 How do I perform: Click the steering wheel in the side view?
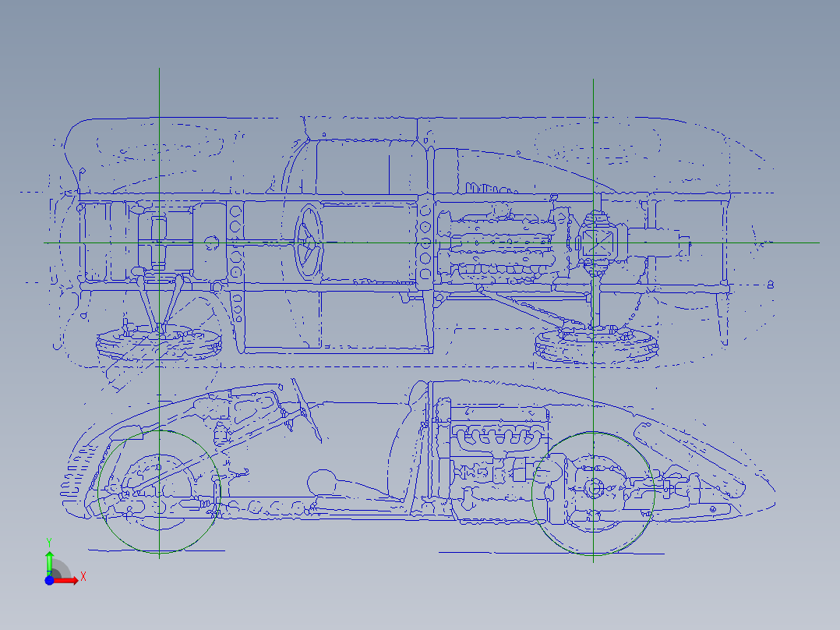click(x=309, y=412)
